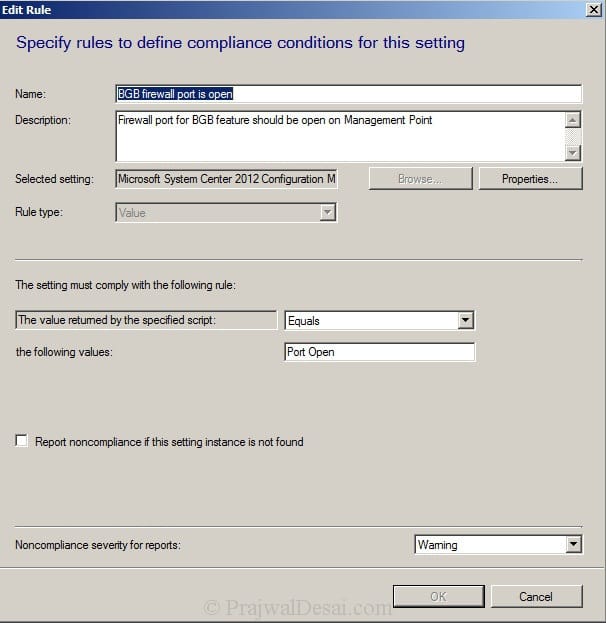Click the Port Open value field

pos(379,352)
